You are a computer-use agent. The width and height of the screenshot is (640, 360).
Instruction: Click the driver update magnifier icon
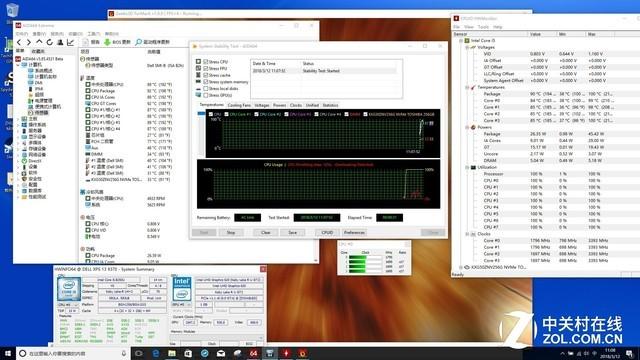pos(138,42)
